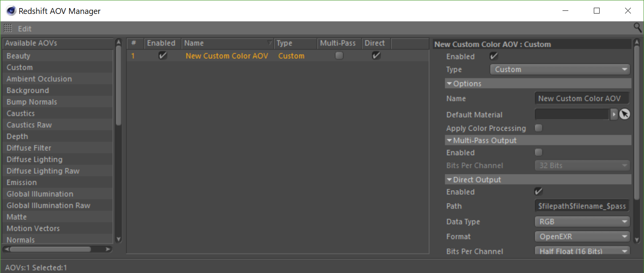Select Depth AOV
The image size is (644, 273).
click(x=58, y=136)
